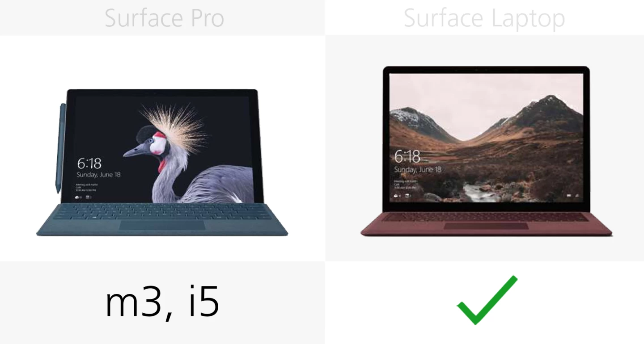
Task: Click the "m3, i5" processor text
Action: point(162,303)
